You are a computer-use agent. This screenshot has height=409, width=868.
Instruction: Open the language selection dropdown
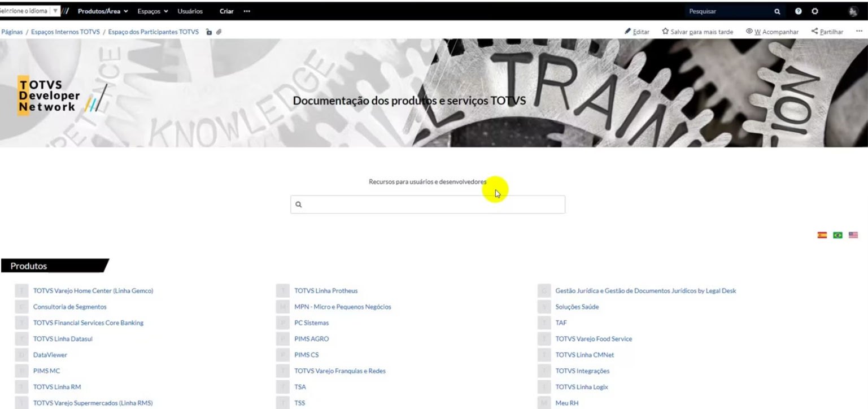tap(30, 11)
